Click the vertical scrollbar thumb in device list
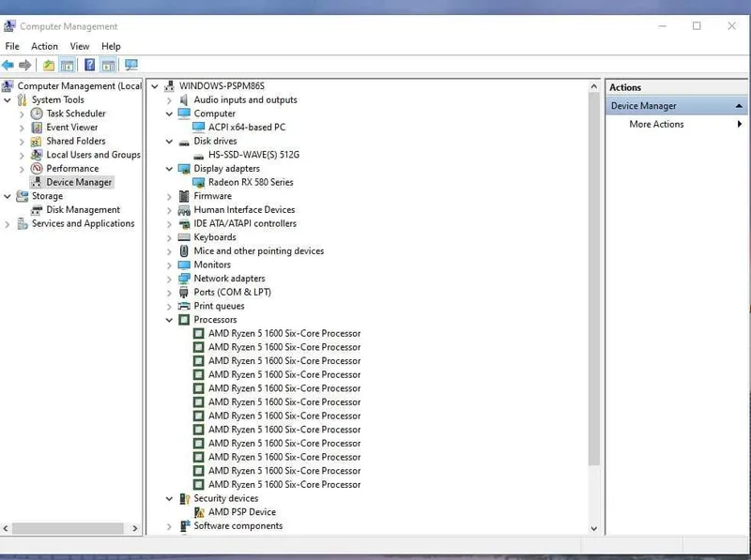 [x=594, y=279]
